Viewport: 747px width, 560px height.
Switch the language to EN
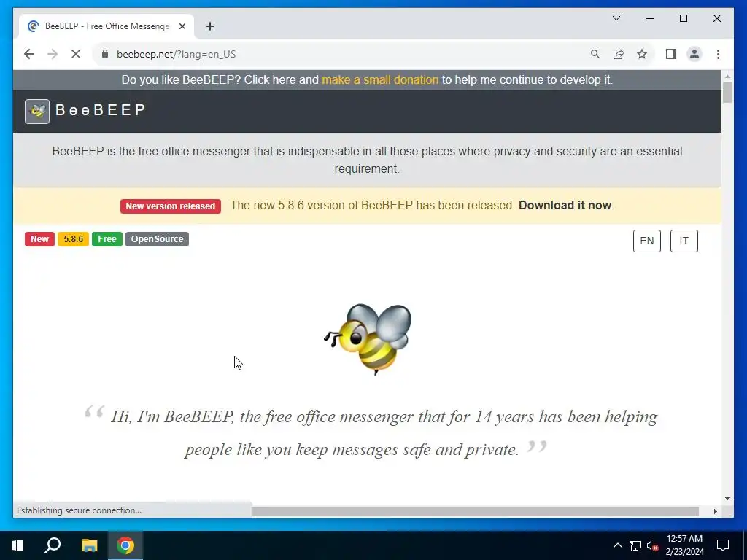(647, 241)
